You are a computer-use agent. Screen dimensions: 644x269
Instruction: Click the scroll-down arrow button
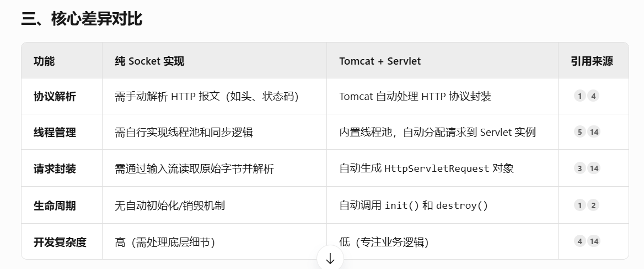click(x=330, y=259)
